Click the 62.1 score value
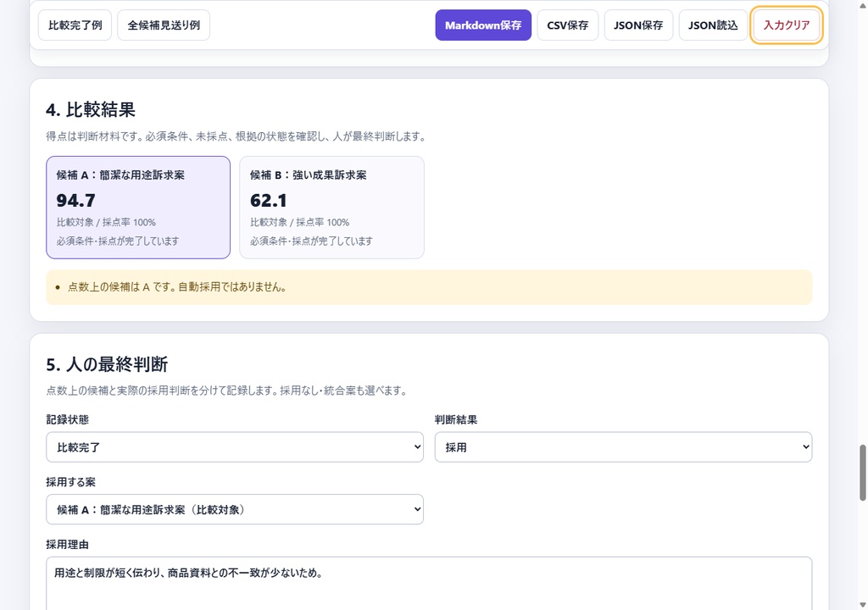 click(x=269, y=200)
